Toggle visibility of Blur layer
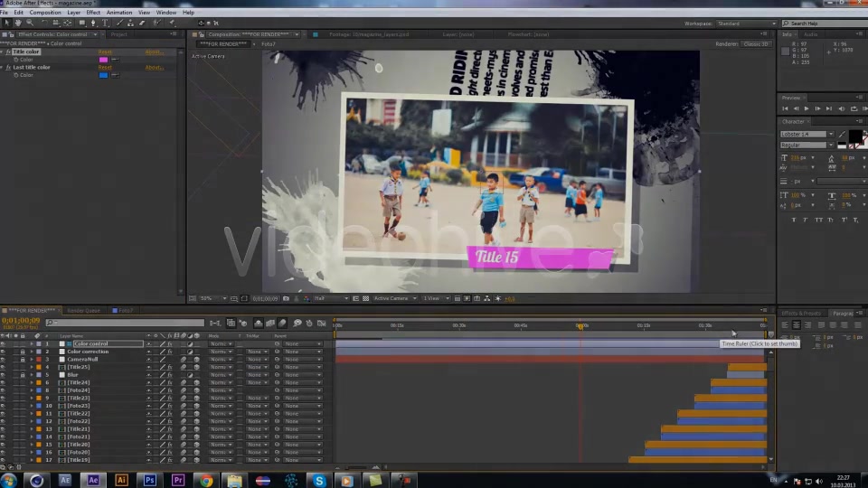Screen dimensions: 868x488 coord(4,374)
